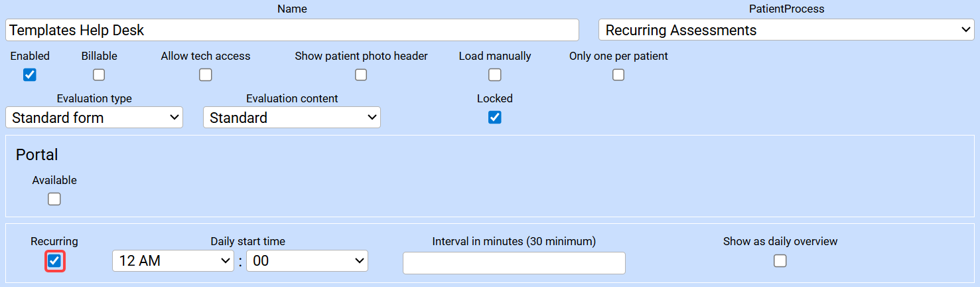
Task: Click the Daily start time label
Action: coord(248,242)
